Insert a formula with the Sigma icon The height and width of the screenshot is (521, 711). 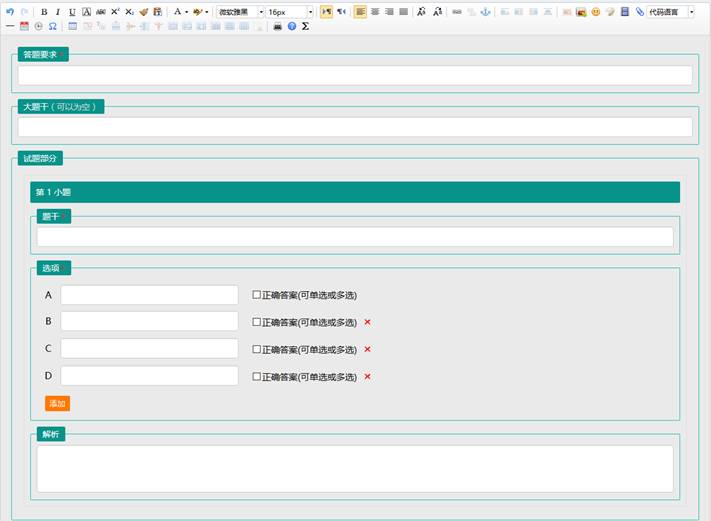[305, 26]
